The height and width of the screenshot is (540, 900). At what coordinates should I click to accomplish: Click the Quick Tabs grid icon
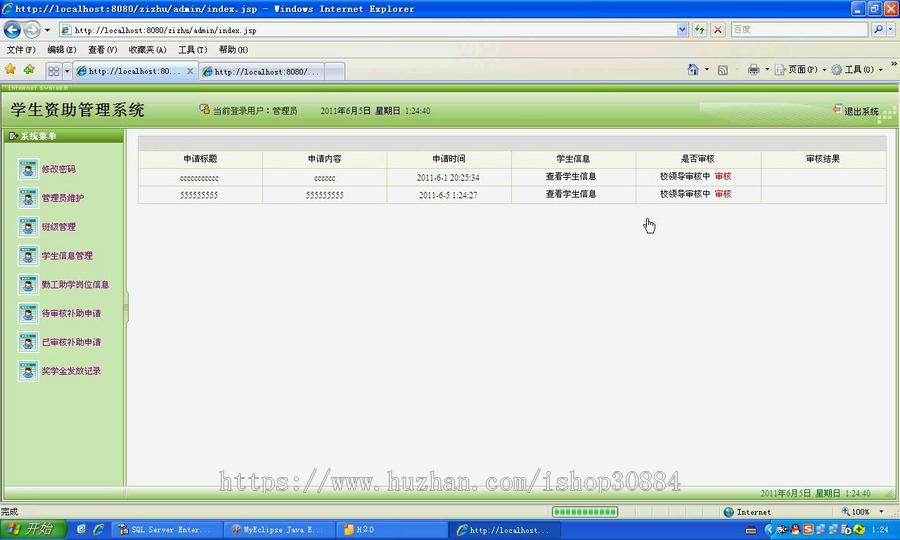click(x=53, y=71)
